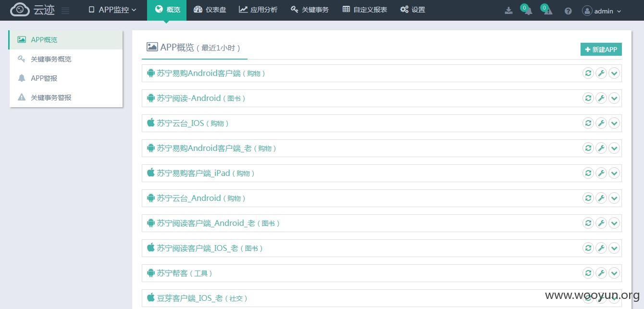Screen dimensions: 644x309
Task: Open wrench settings for 苏宁阅读-Android
Action: [x=601, y=98]
